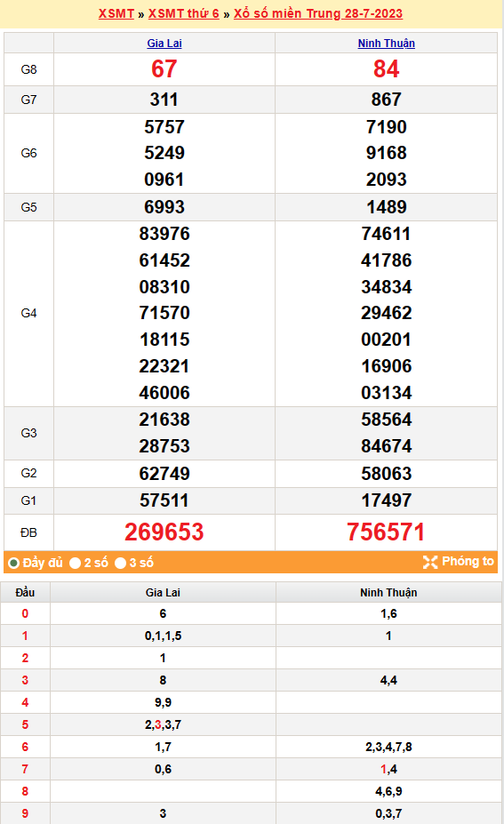Click G4 number 61452
The image size is (504, 824).
[x=164, y=260]
